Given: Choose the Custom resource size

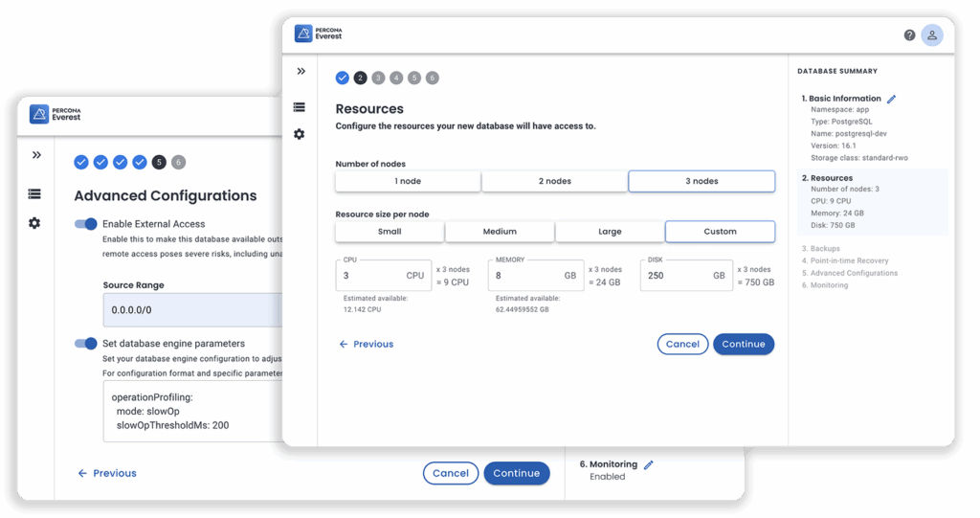Looking at the screenshot, I should (720, 231).
